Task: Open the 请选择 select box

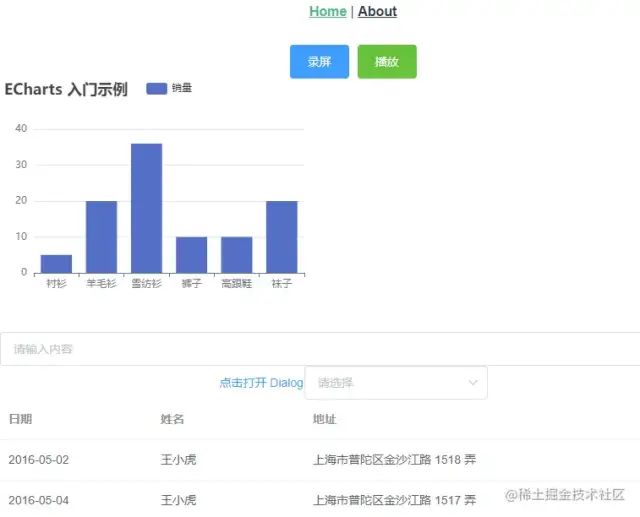Action: click(x=396, y=383)
